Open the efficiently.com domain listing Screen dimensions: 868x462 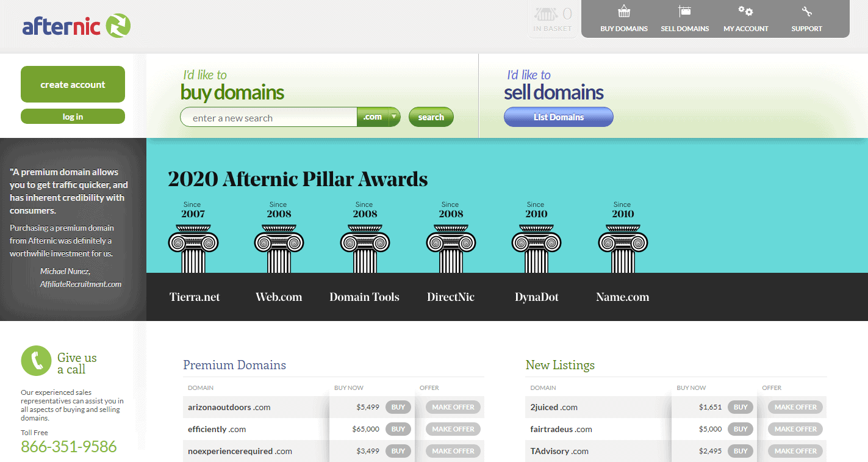click(217, 429)
